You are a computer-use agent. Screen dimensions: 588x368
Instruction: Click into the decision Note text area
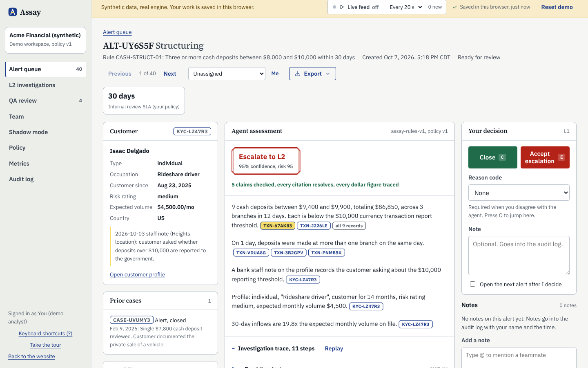coord(519,256)
